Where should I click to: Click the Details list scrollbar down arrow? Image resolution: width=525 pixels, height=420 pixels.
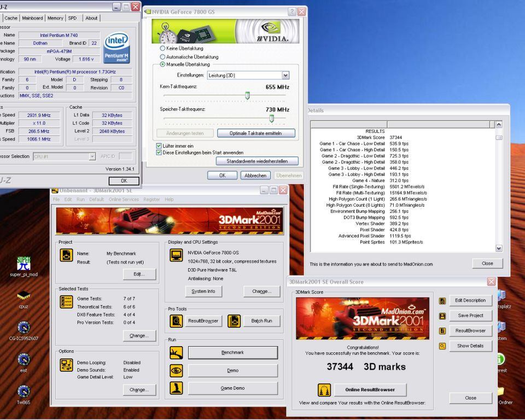tap(499, 248)
